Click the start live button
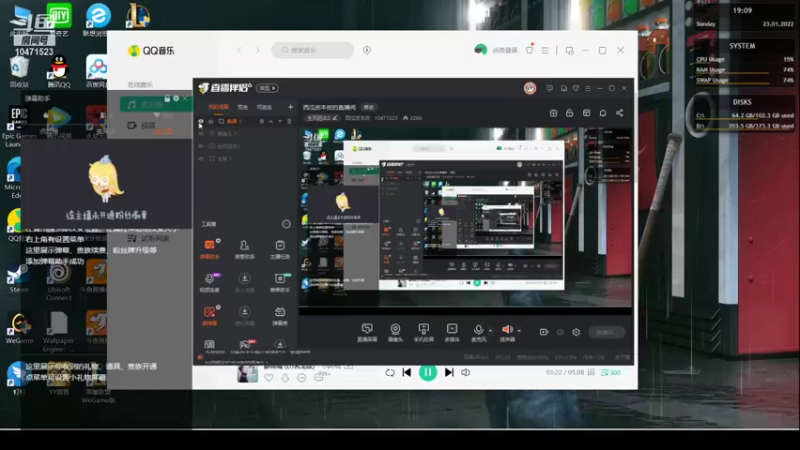The width and height of the screenshot is (800, 450). pos(606,332)
